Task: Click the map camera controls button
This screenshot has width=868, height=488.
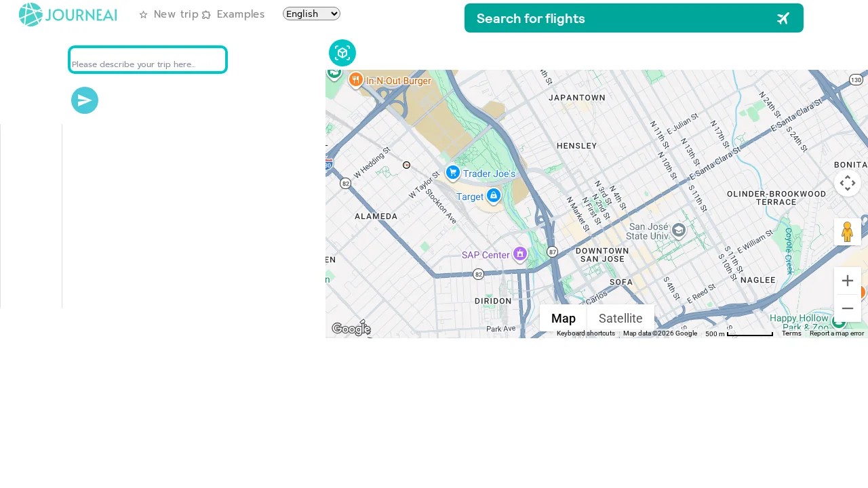Action: click(848, 183)
